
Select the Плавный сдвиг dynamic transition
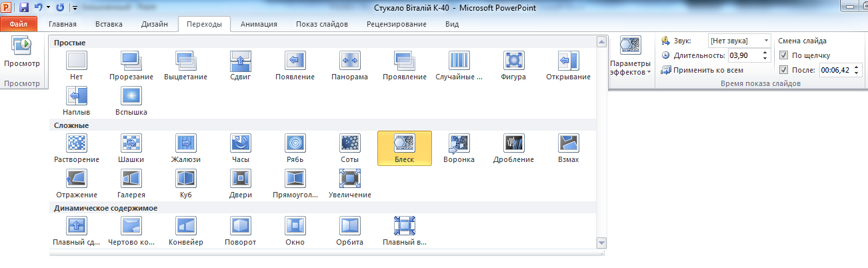tap(77, 231)
